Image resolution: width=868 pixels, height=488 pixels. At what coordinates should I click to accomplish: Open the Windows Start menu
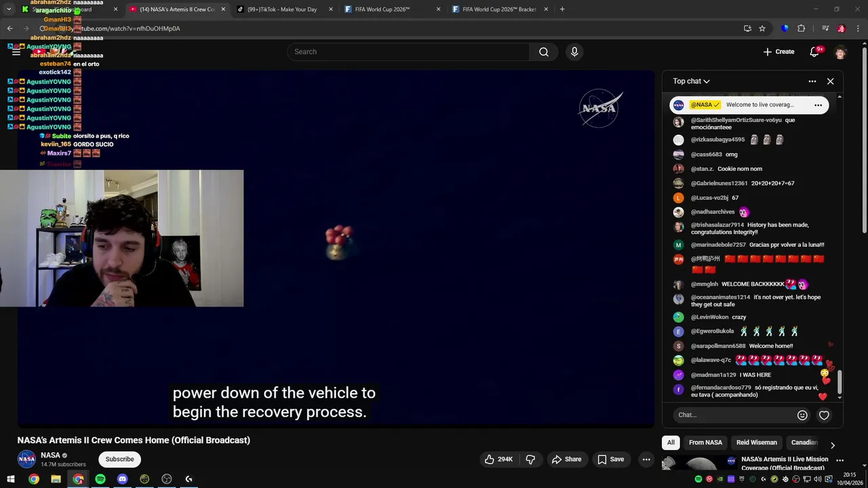coord(11,479)
